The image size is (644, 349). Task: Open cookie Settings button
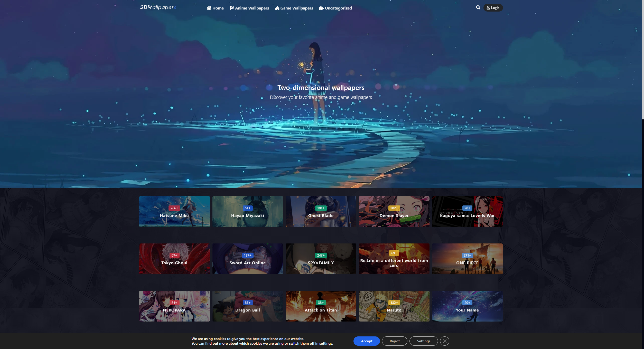[423, 341]
